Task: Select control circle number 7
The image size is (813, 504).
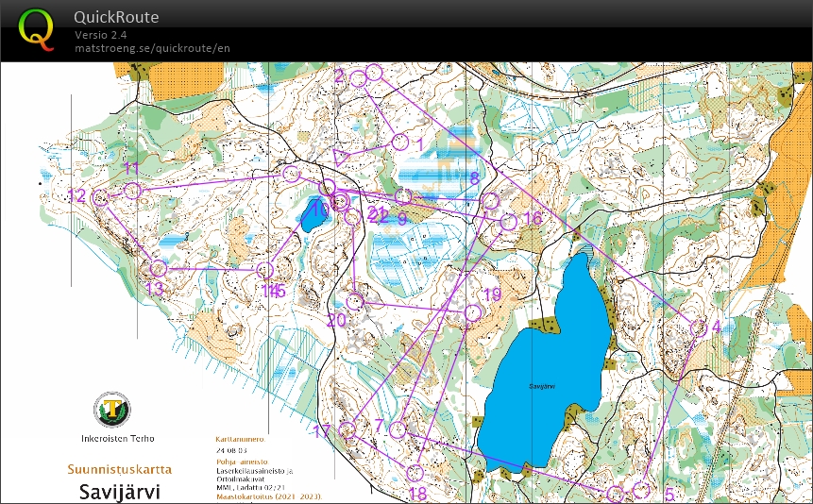Action: point(398,429)
